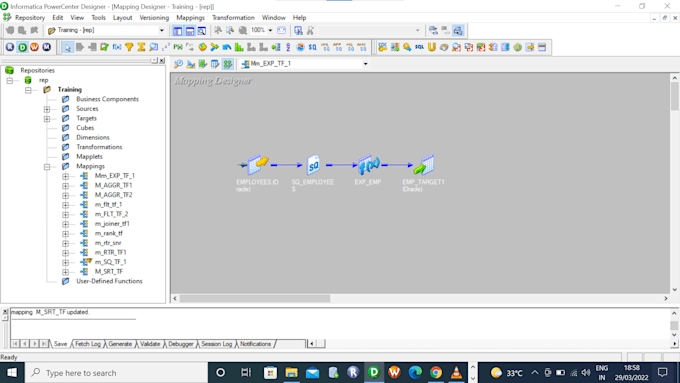Viewport: 680px width, 383px height.
Task: Select User-Defined Functions in the navigator
Action: tap(109, 281)
